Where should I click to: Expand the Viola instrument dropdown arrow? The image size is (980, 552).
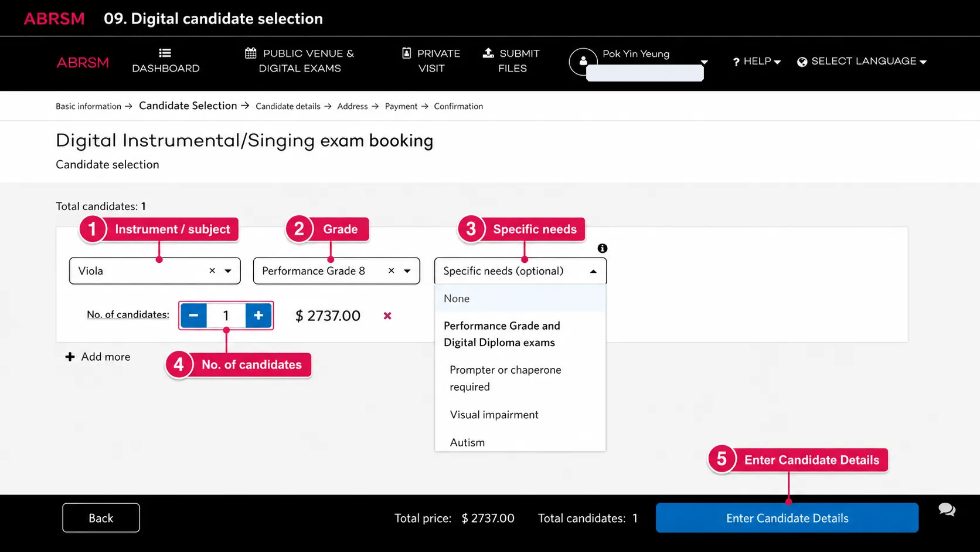tap(228, 271)
